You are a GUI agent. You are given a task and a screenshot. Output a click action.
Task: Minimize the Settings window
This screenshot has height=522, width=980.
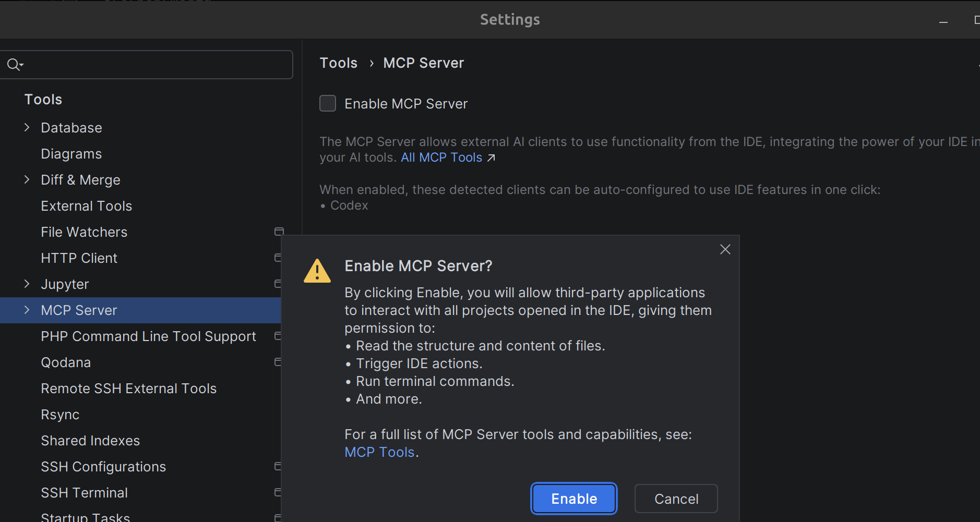[x=943, y=21]
